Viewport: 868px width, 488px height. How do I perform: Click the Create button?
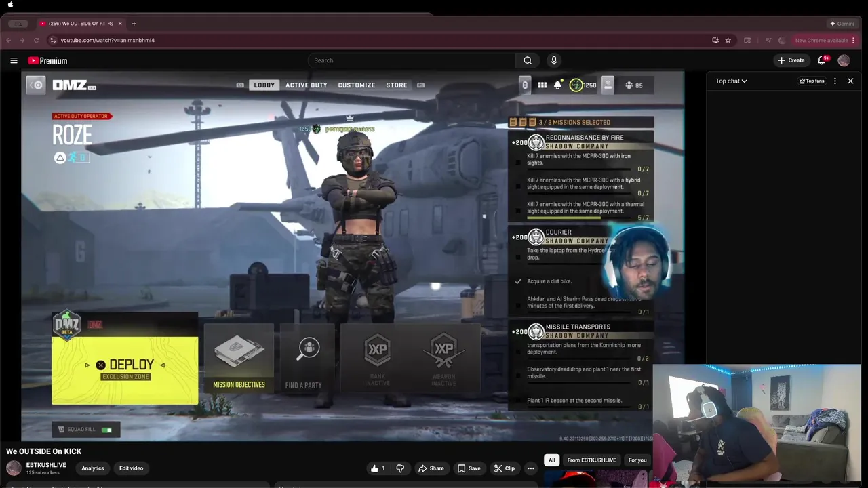(x=791, y=60)
